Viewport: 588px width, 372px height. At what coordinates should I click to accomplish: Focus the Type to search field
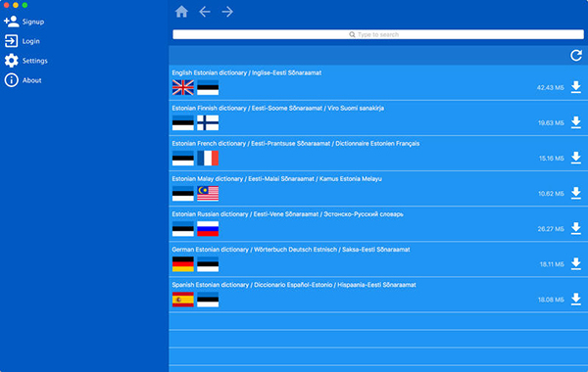point(378,34)
